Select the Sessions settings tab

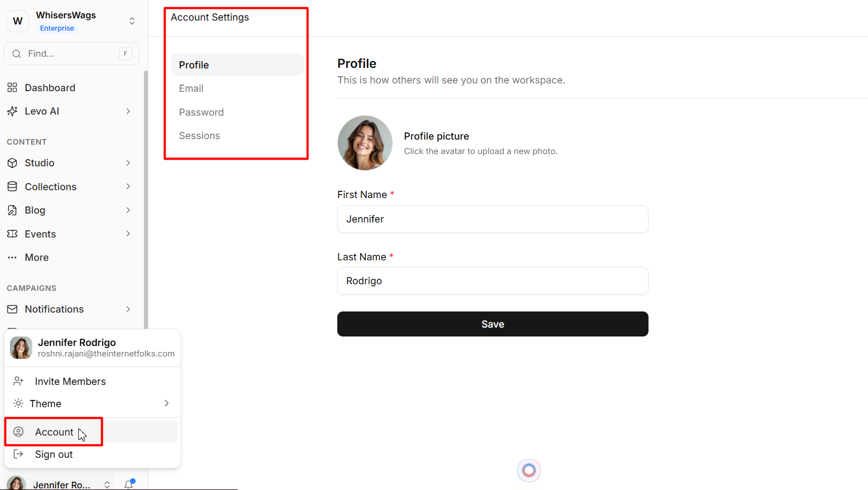(x=199, y=136)
